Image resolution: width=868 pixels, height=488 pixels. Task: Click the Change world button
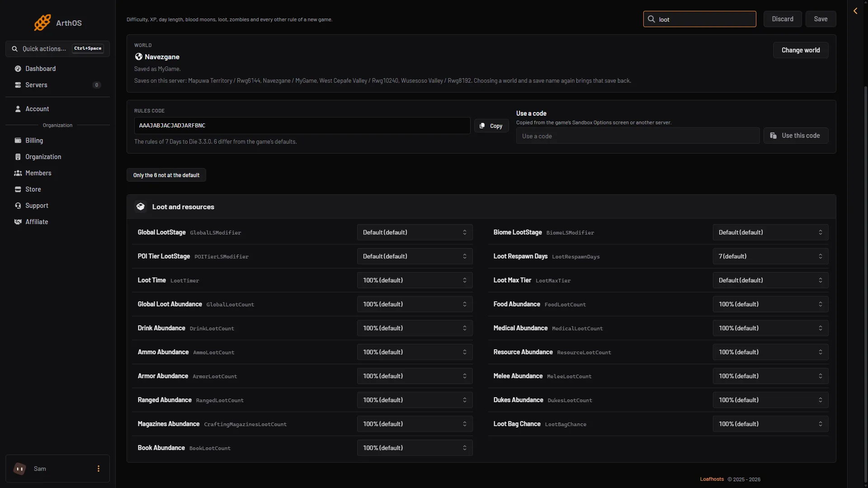pos(801,50)
